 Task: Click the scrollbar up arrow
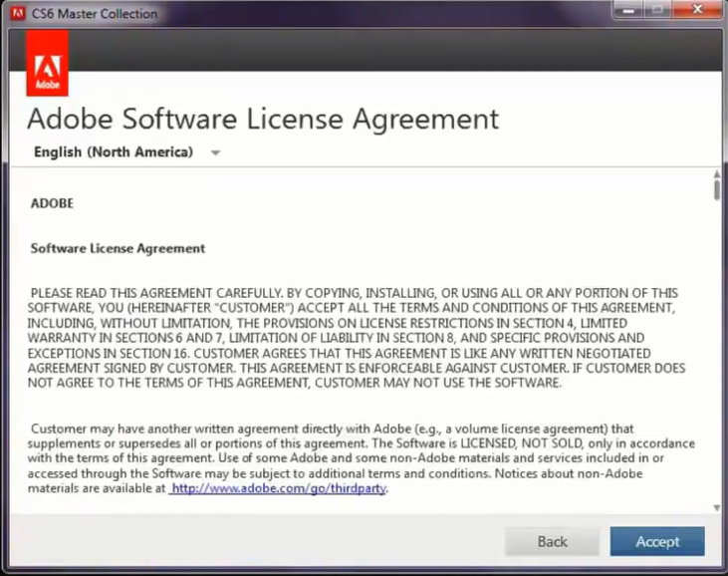(x=717, y=173)
